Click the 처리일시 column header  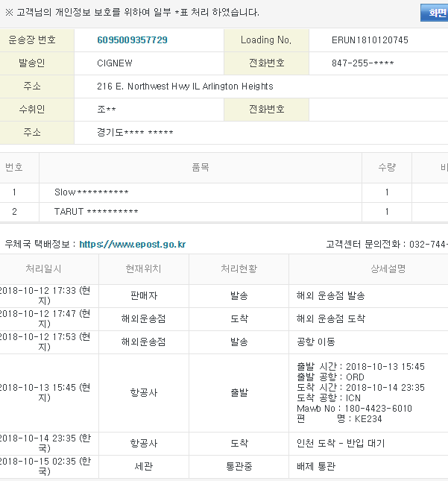click(x=43, y=268)
